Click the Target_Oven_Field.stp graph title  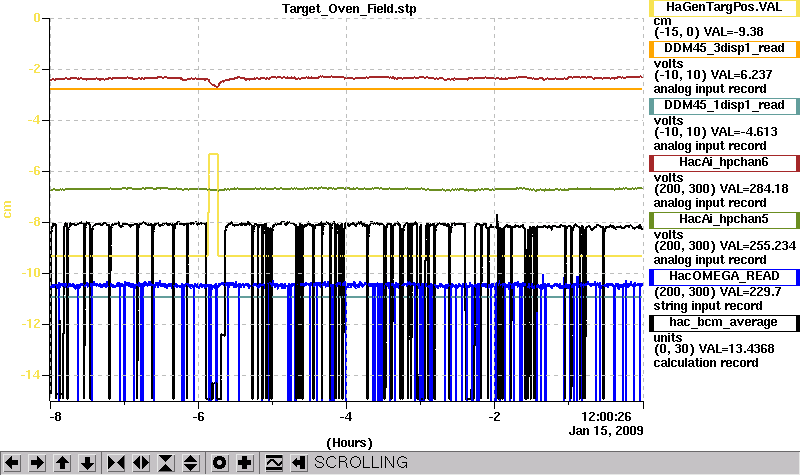[349, 9]
